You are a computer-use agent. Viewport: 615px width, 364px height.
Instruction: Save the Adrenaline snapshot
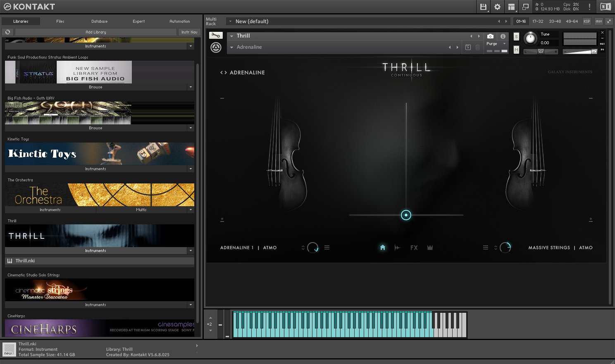468,48
